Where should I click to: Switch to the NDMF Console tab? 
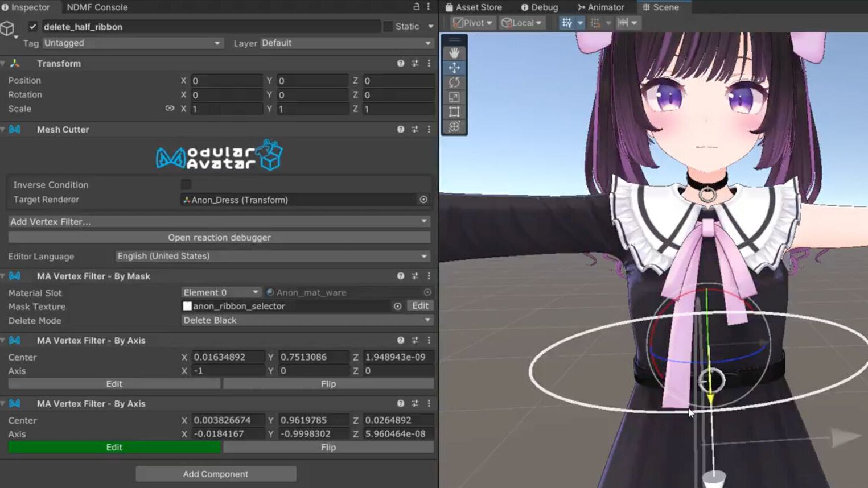97,7
